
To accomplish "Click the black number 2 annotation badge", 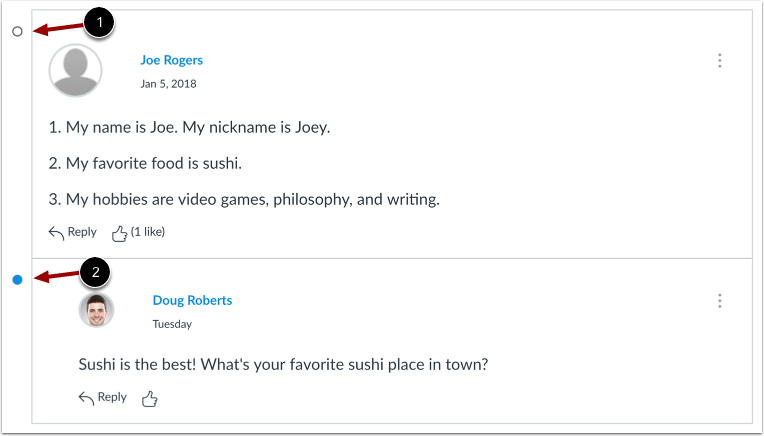I will pos(97,271).
